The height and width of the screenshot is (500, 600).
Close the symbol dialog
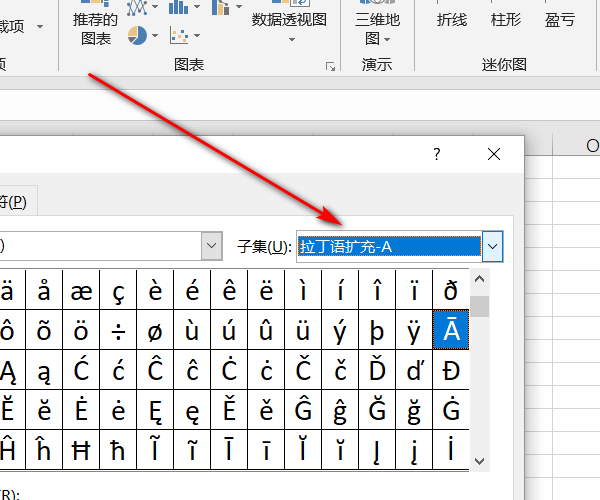493,154
